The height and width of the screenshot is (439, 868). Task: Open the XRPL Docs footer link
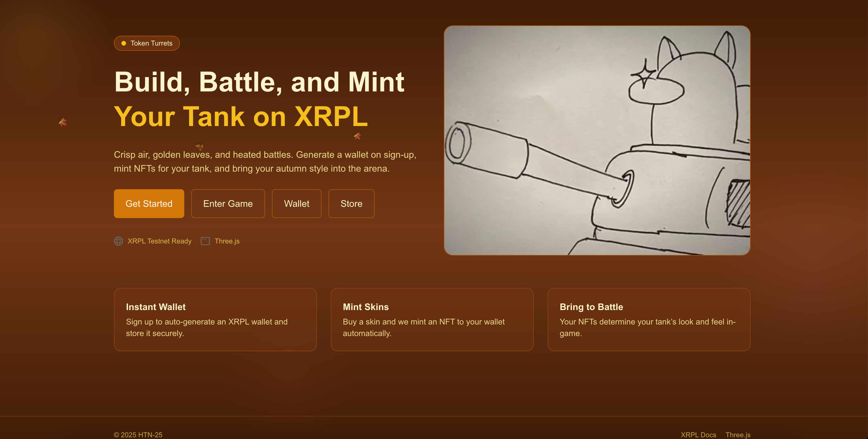pos(698,435)
